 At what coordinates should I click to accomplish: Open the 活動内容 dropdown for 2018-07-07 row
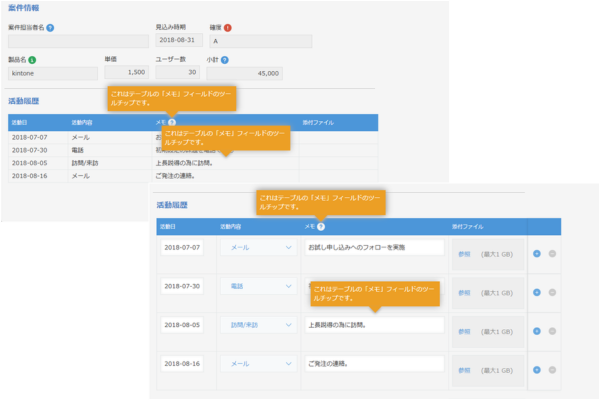[x=255, y=247]
